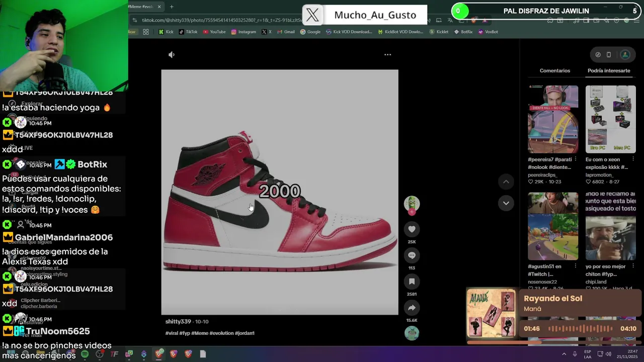
Task: Open the profile avatar at top right
Action: pyautogui.click(x=625, y=55)
